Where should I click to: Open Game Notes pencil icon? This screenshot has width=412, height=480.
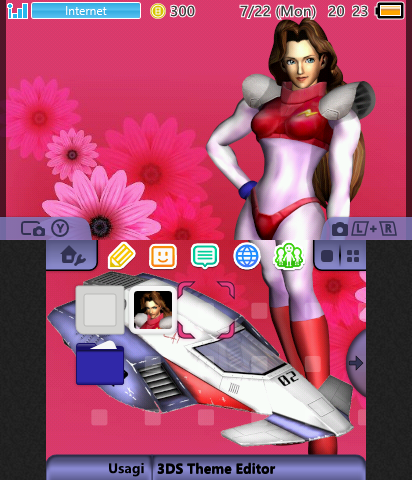(122, 256)
